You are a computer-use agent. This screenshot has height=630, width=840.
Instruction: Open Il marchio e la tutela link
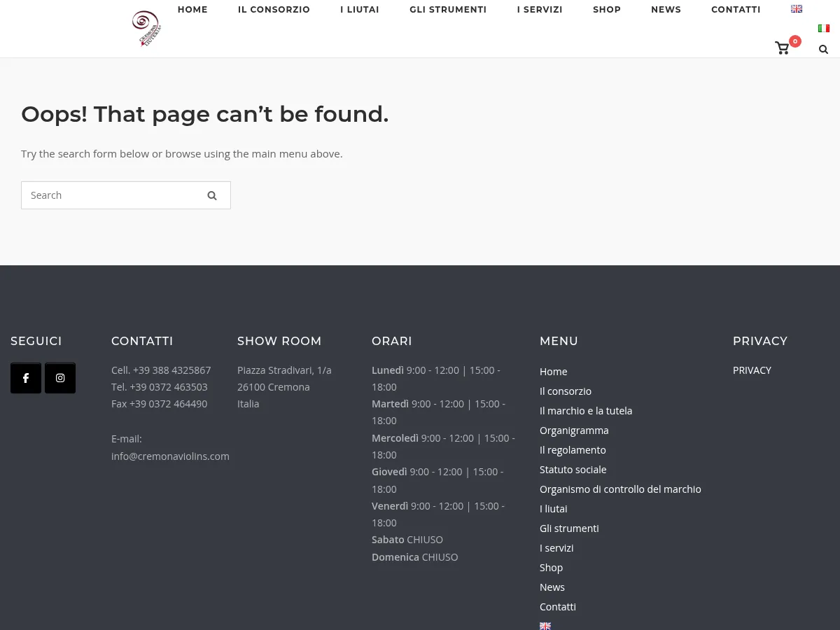(x=586, y=411)
